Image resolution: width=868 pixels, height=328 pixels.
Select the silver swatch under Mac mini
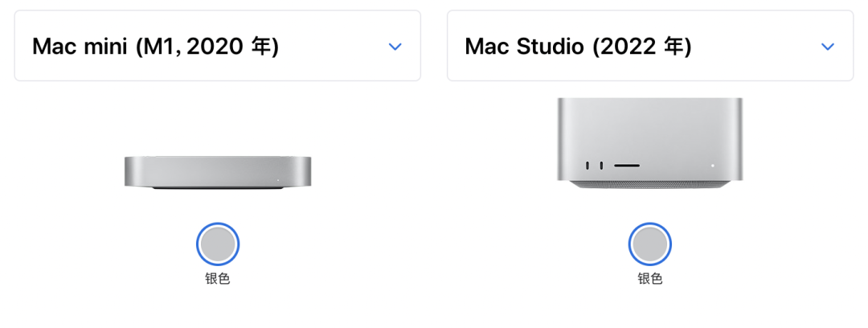[x=217, y=244]
